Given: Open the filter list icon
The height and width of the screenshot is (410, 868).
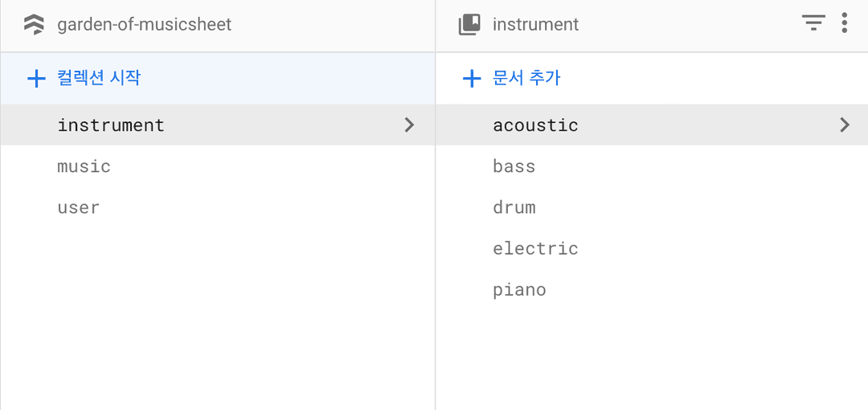Looking at the screenshot, I should tap(813, 23).
